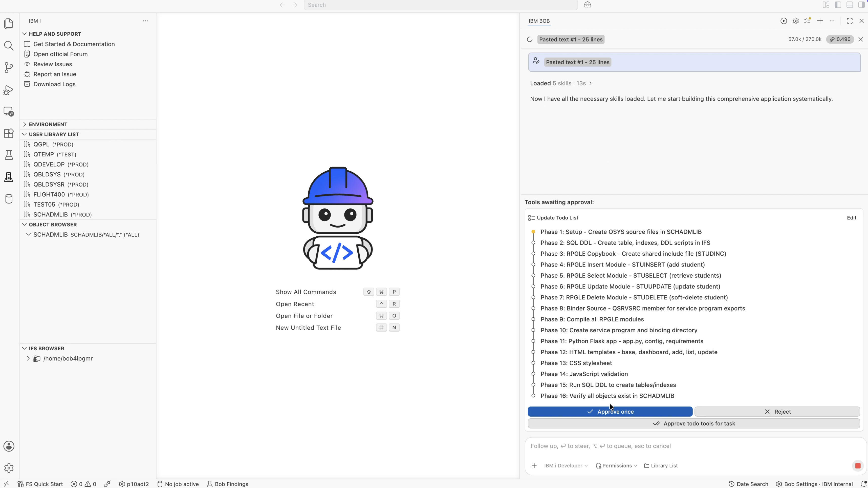Open the Testing flask view
This screenshot has height=488, width=868.
[9, 155]
